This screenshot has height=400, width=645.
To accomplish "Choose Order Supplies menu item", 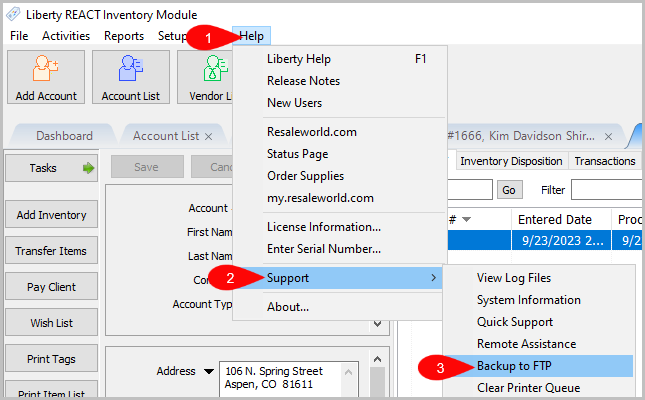I will click(340, 176).
